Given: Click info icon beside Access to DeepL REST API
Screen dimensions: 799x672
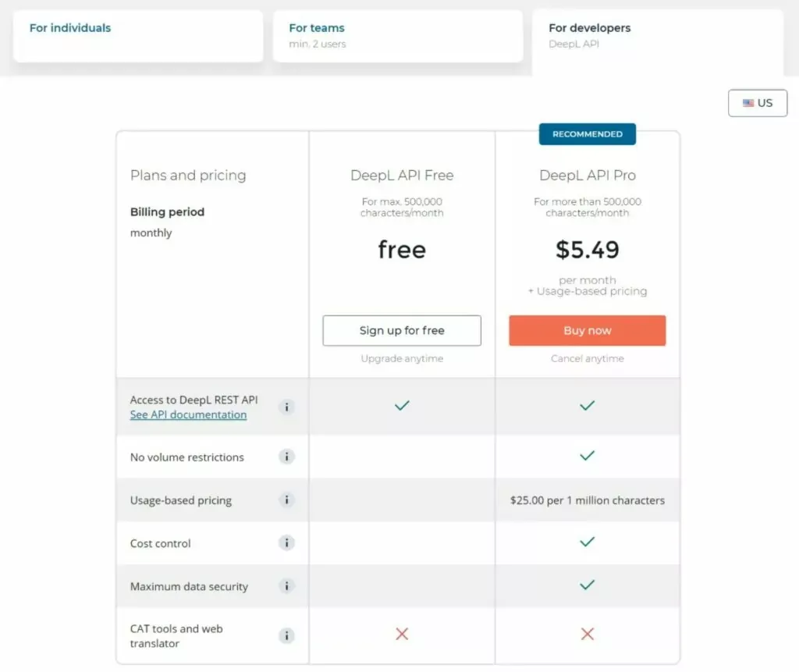Looking at the screenshot, I should pyautogui.click(x=287, y=407).
